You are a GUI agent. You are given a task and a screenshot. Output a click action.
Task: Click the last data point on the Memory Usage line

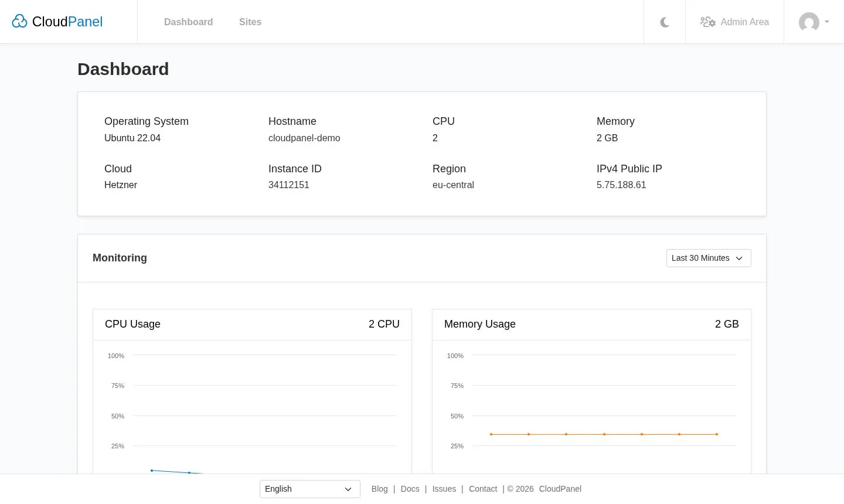[x=717, y=434]
